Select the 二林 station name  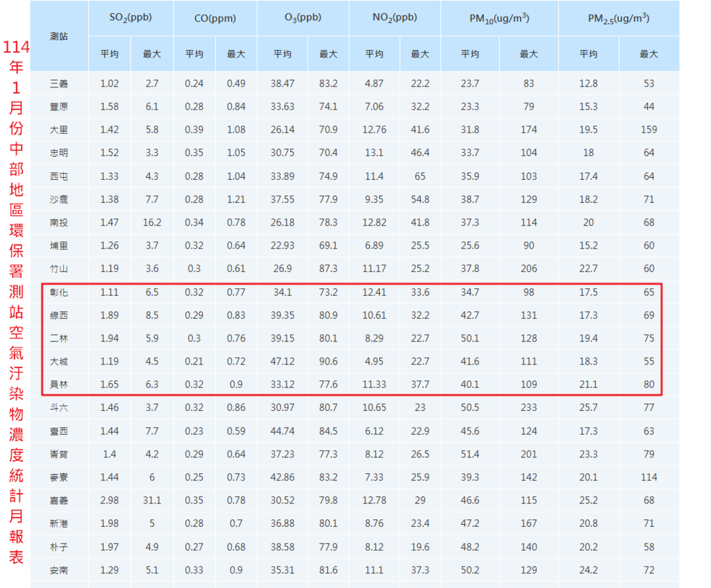[x=59, y=338]
